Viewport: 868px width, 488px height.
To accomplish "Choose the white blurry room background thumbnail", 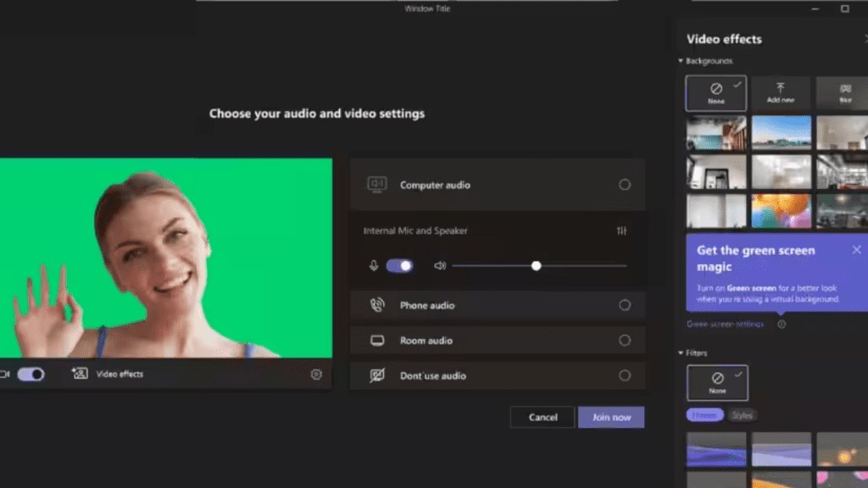I will [x=781, y=171].
